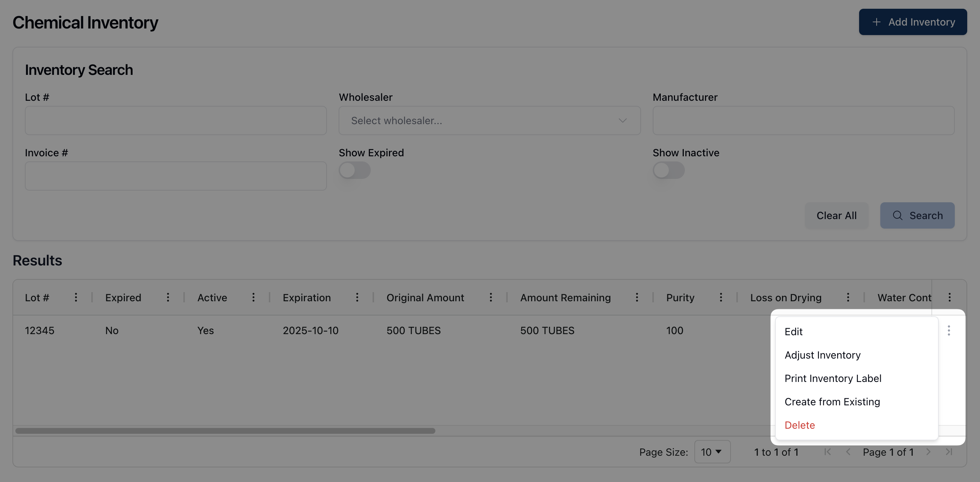Open the Amount Remaining column menu icon
This screenshot has width=980, height=482.
tap(637, 298)
